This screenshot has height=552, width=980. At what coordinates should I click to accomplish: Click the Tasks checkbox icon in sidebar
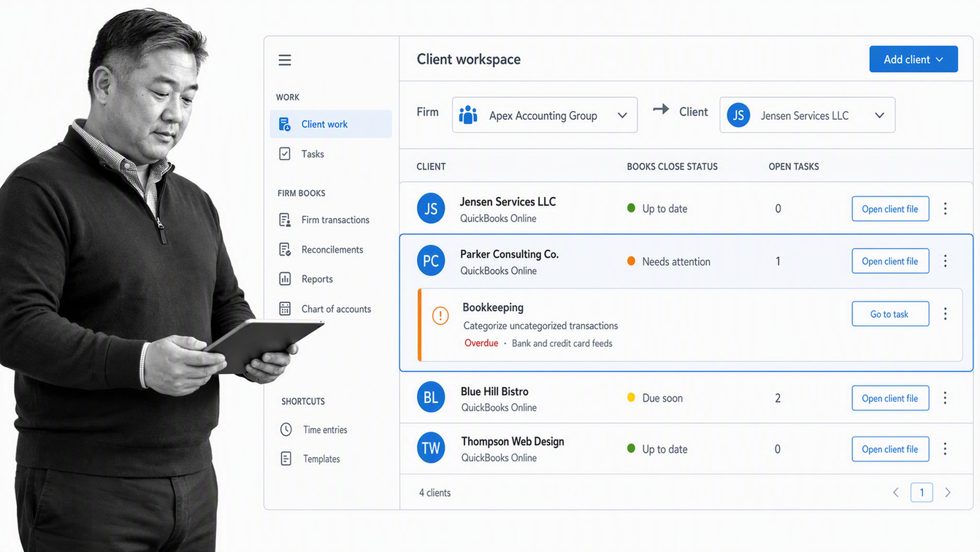click(x=285, y=154)
